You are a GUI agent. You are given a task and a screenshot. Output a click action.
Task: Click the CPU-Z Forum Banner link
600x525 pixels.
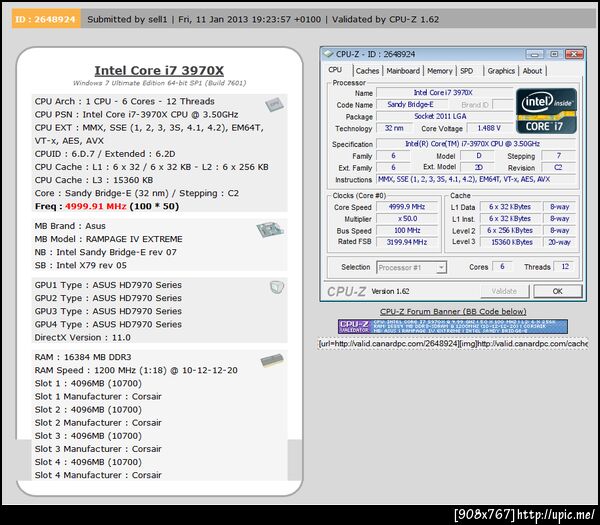453,311
